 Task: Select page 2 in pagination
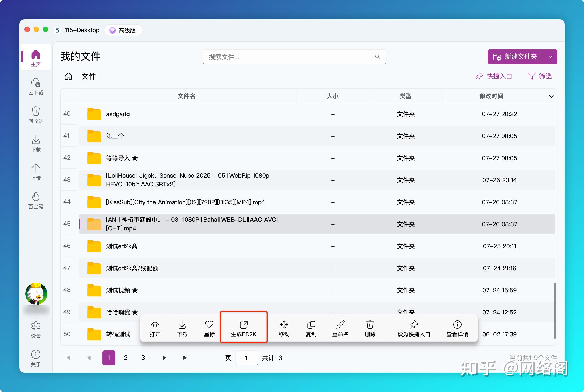coord(126,358)
